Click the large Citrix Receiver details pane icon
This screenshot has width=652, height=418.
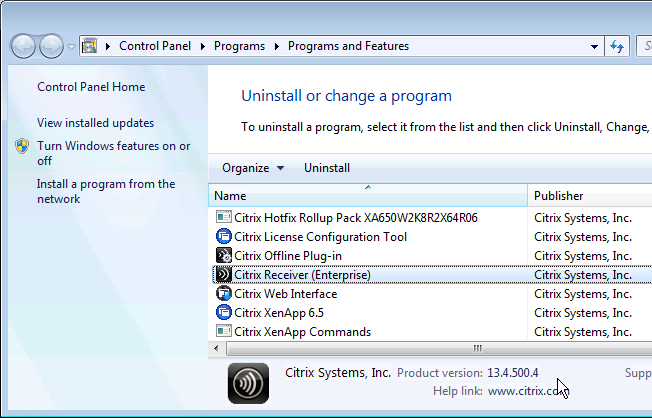click(x=248, y=383)
